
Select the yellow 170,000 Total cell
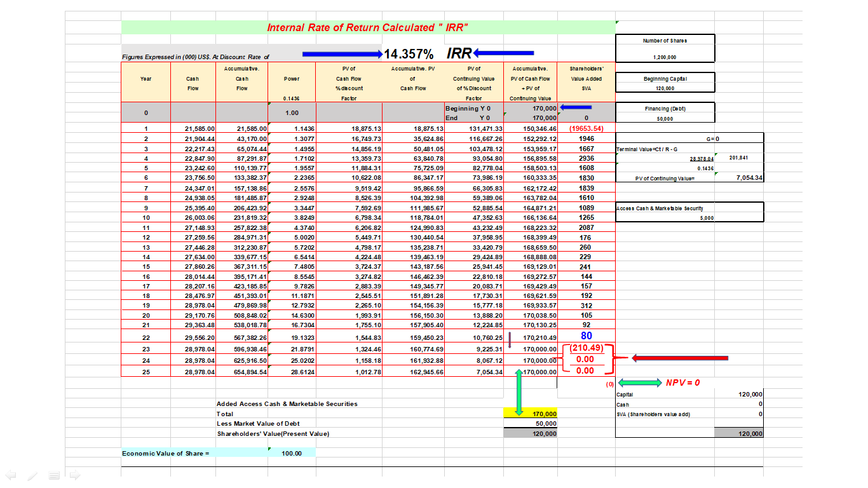tap(531, 414)
